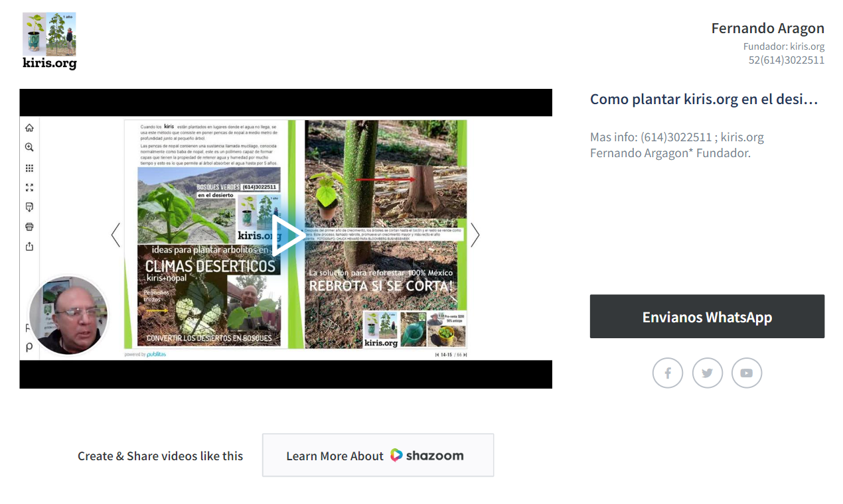The width and height of the screenshot is (843, 504).
Task: Toggle fullscreen mode icon in flipbook sidebar
Action: pyautogui.click(x=29, y=188)
